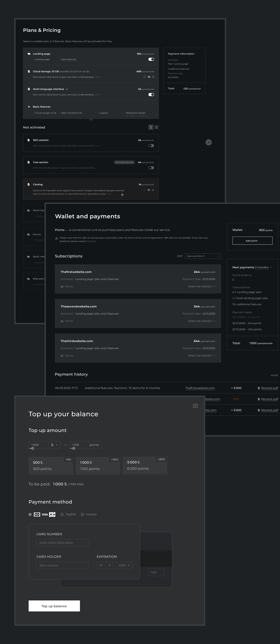The image size is (280, 644).
Task: Click the Top up balance button
Action: point(54,606)
